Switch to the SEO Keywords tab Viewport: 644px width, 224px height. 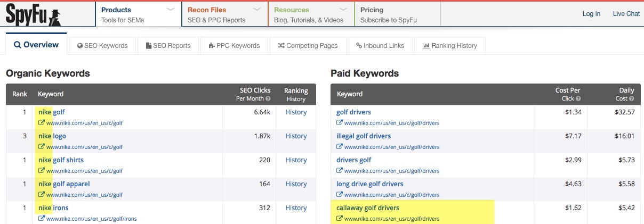(x=102, y=46)
